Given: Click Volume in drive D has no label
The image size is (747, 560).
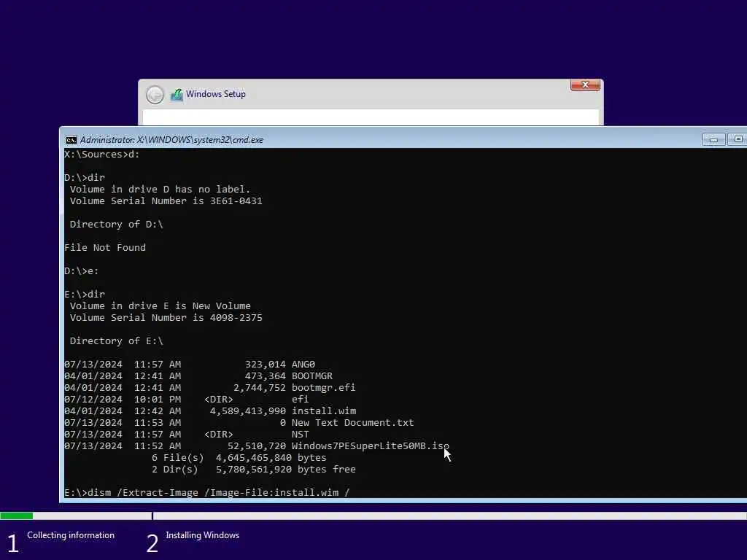Looking at the screenshot, I should tap(160, 190).
